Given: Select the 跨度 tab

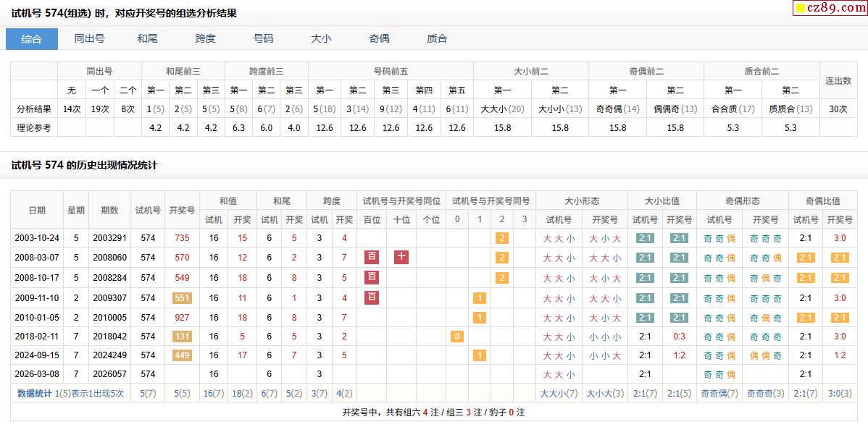Looking at the screenshot, I should (205, 39).
